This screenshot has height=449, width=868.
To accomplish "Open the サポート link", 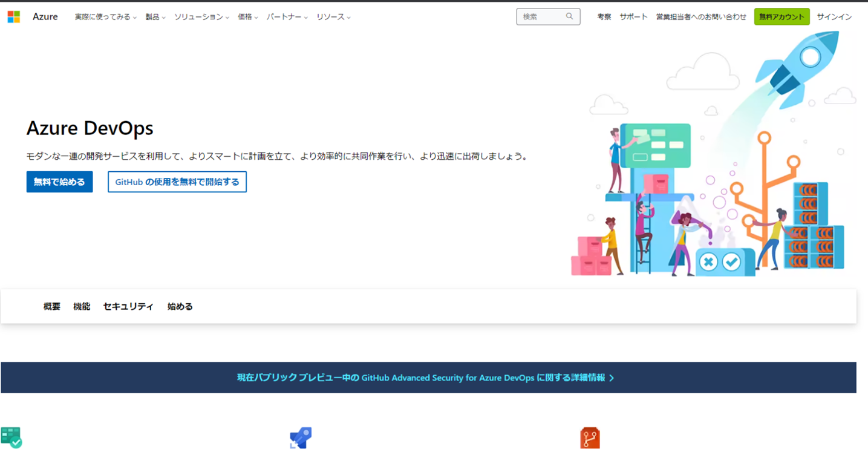I will coord(633,17).
